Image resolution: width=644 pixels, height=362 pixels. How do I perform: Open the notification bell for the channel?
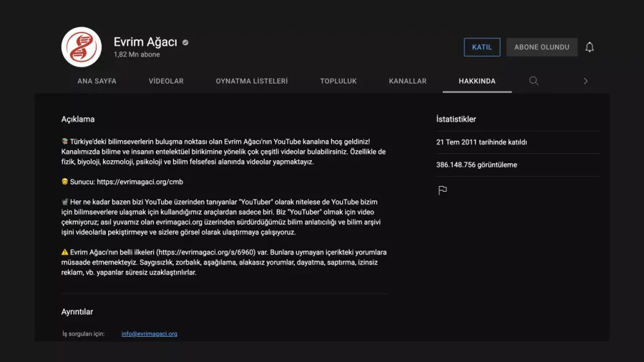(x=589, y=47)
